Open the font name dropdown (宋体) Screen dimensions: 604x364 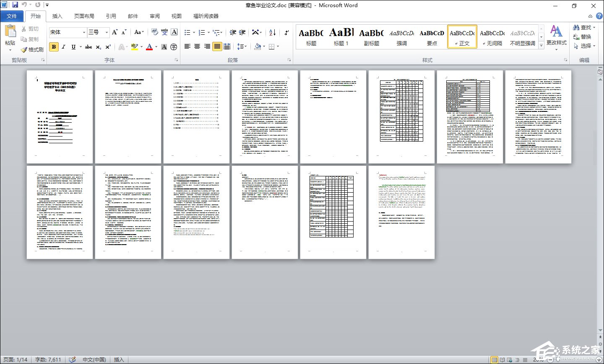click(84, 32)
